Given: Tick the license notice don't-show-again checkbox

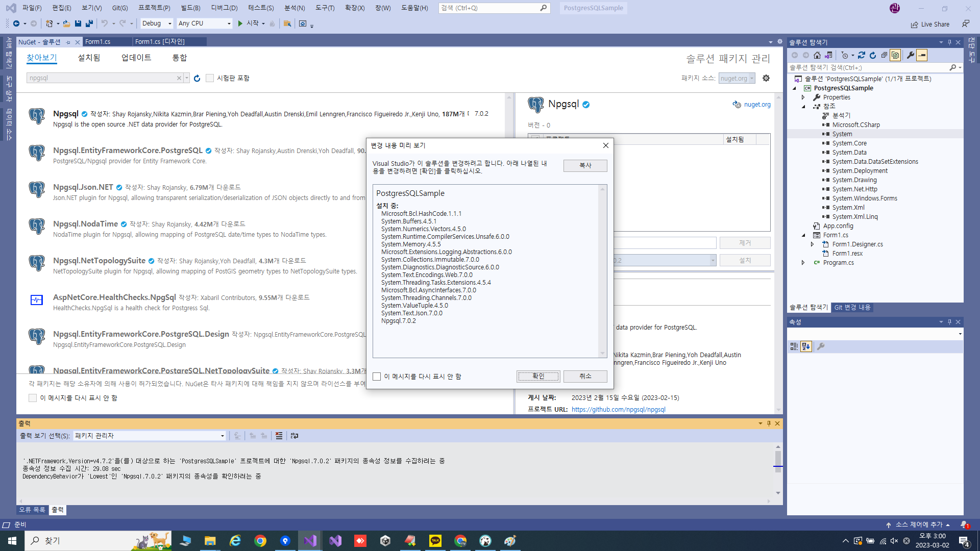Looking at the screenshot, I should point(33,398).
